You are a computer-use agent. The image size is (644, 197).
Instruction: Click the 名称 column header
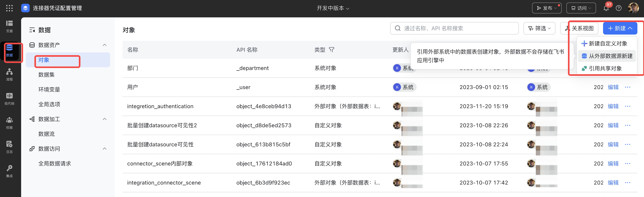[133, 50]
